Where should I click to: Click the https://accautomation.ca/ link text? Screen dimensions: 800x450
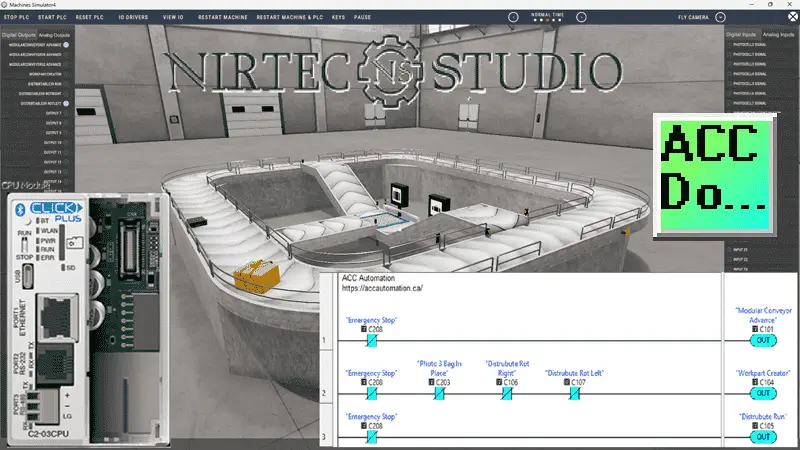(x=382, y=288)
